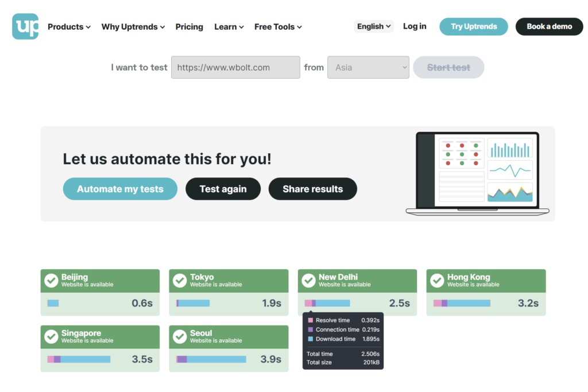Click the Singapore load time bar
This screenshot has width=588, height=392.
pyautogui.click(x=79, y=359)
